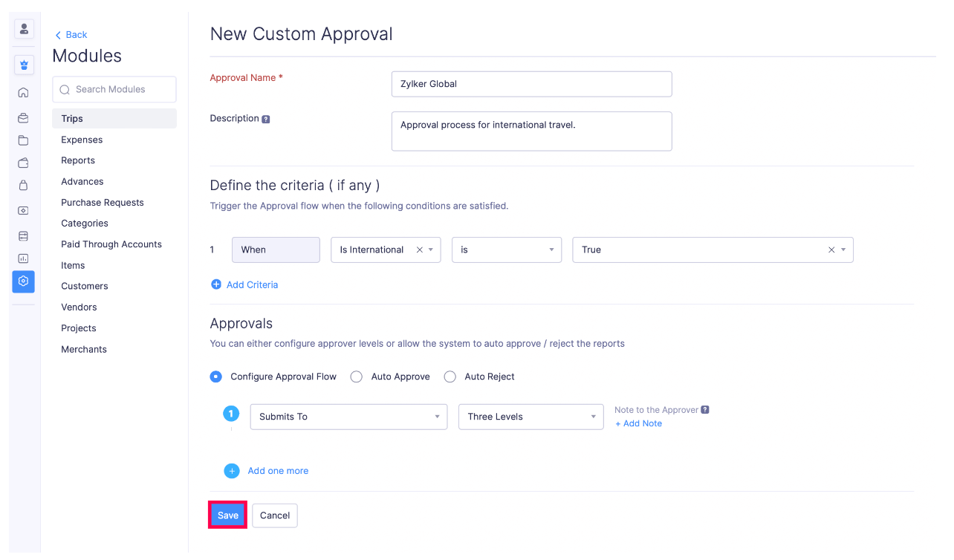Open the Settings gear icon in the sidebar
Screen dimensions: 954x560
pyautogui.click(x=23, y=281)
